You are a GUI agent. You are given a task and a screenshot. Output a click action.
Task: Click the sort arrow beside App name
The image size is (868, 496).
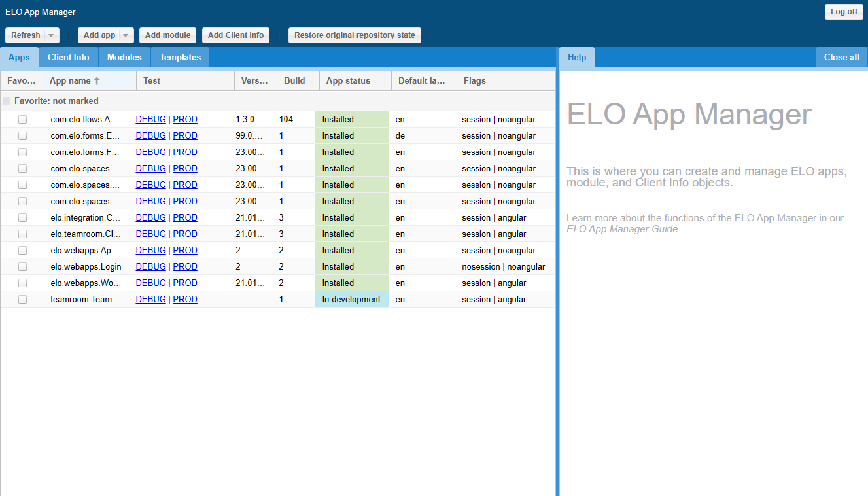(x=97, y=81)
